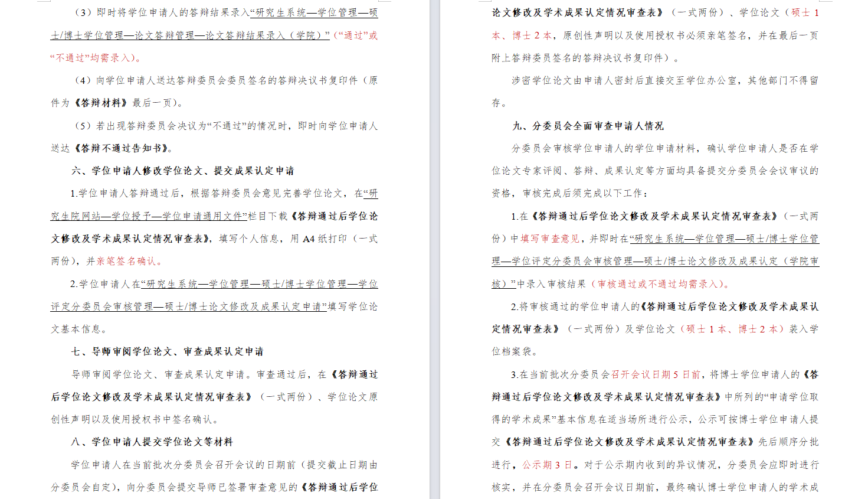The image size is (868, 499).
Task: Click the red text 召开会议日期5日前
Action: pos(656,374)
